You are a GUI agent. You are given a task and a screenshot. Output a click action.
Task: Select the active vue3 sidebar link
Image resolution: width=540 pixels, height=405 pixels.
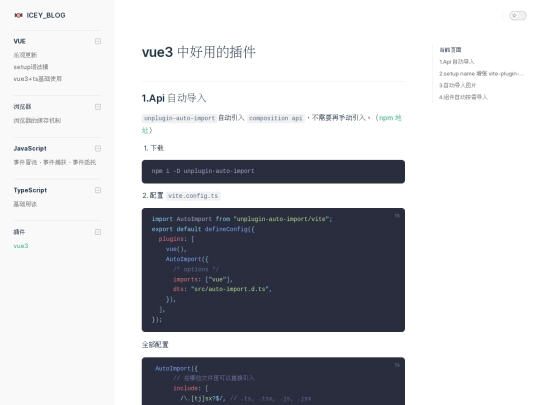[x=21, y=246]
